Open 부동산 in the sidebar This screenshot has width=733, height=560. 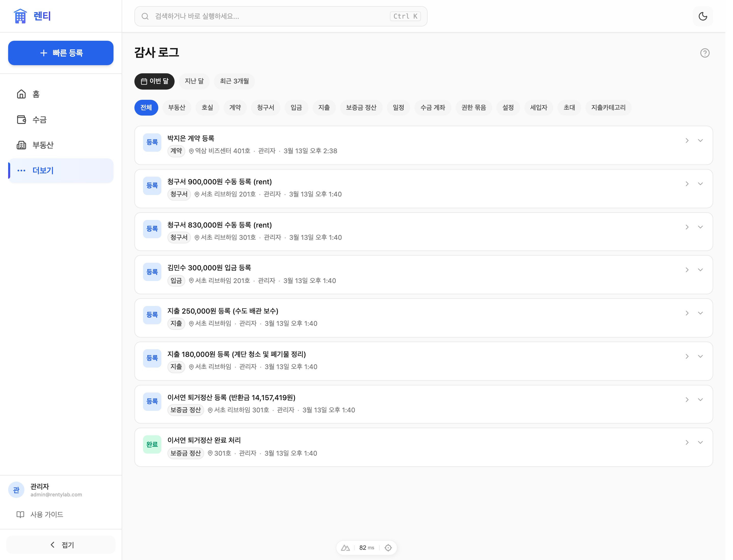coord(61,145)
